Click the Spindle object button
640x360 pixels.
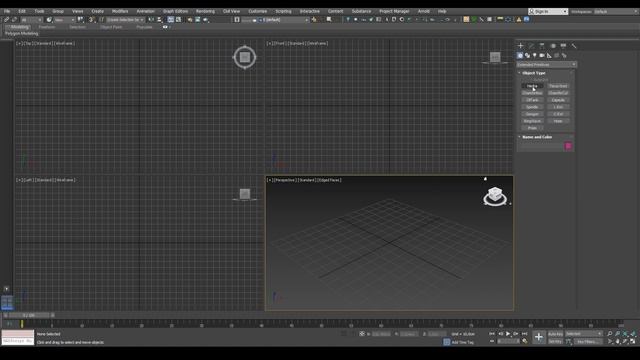pyautogui.click(x=532, y=107)
